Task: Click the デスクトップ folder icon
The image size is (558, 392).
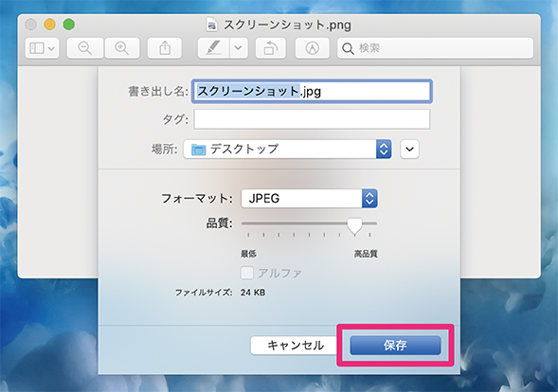Action: pos(199,150)
